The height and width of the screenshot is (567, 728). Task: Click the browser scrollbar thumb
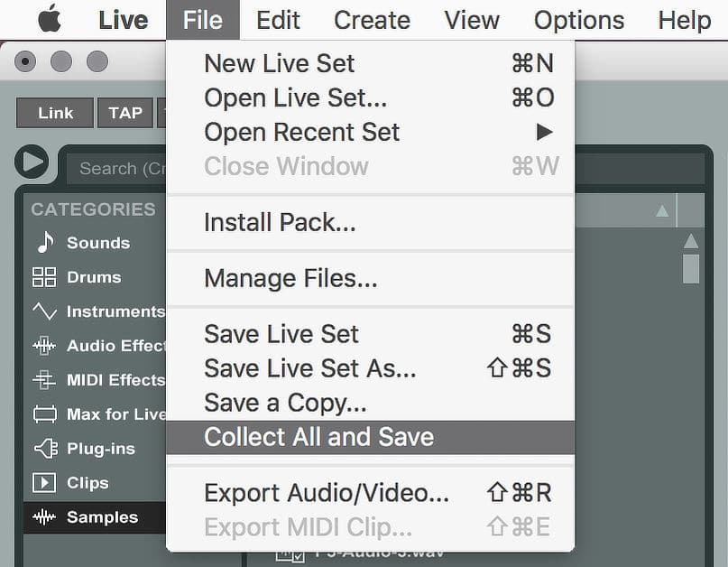pos(691,269)
